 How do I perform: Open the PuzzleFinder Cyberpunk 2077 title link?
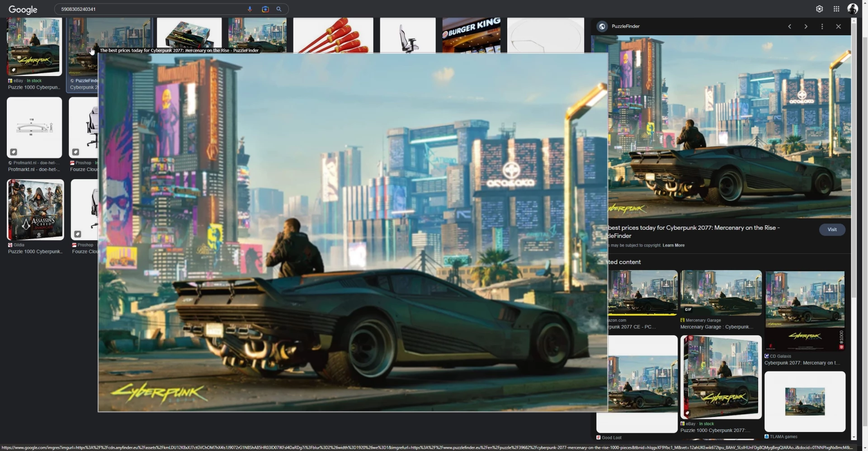693,232
